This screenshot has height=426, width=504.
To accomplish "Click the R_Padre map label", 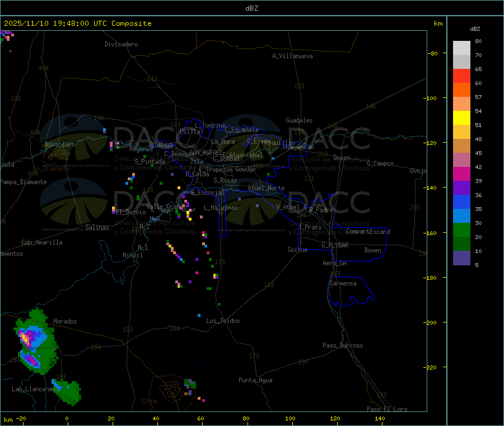I will (x=321, y=210).
